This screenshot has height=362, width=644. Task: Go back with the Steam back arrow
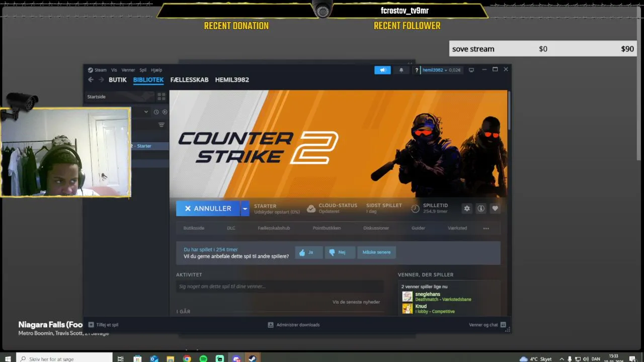(x=91, y=79)
